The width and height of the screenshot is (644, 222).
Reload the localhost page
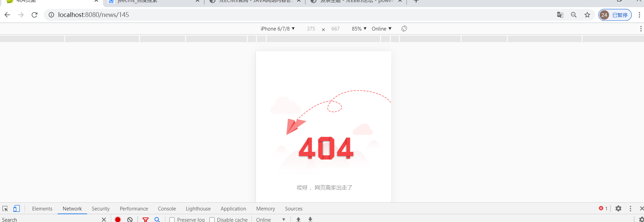pos(35,15)
